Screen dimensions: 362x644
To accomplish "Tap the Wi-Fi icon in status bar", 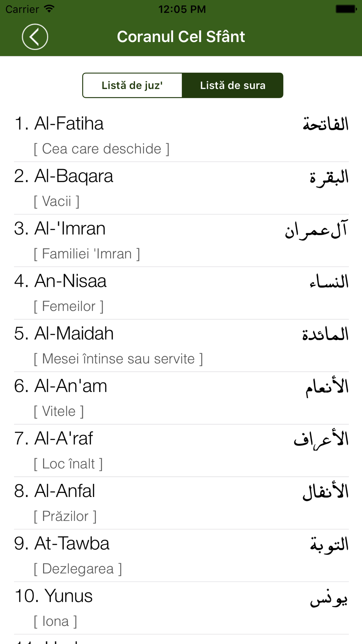I will (49, 9).
